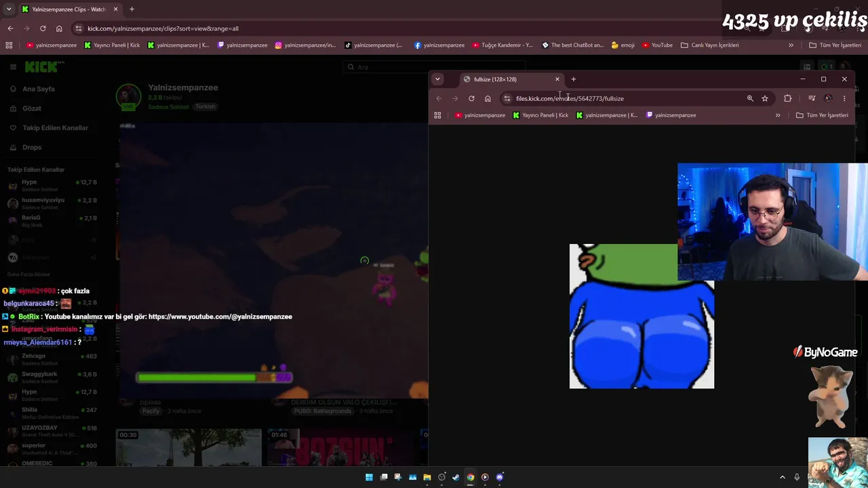The width and height of the screenshot is (868, 488).
Task: Show hidden bookmarks chevron in fullsize window
Action: [778, 115]
